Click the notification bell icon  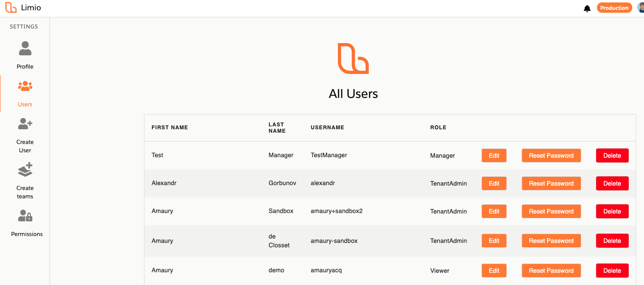(587, 8)
